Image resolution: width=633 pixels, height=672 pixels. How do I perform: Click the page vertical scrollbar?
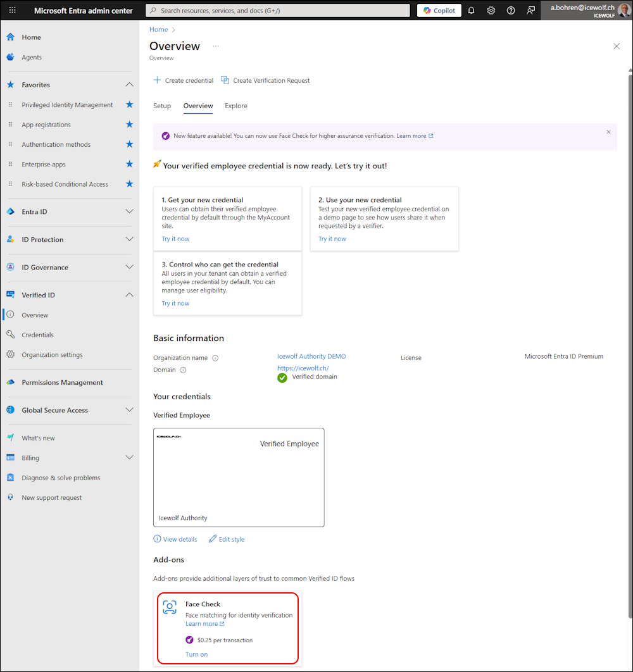630,346
